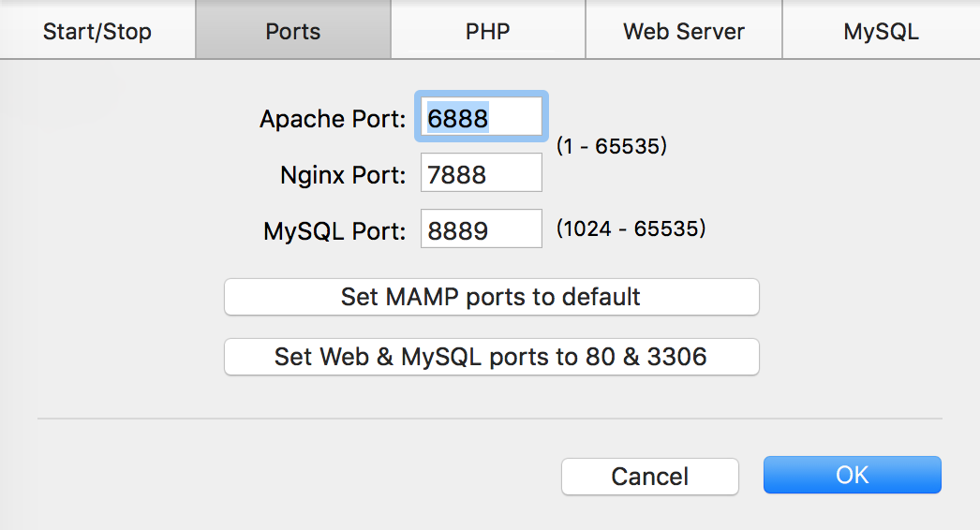Image resolution: width=980 pixels, height=530 pixels.
Task: Select the Ports tab
Action: 293,31
